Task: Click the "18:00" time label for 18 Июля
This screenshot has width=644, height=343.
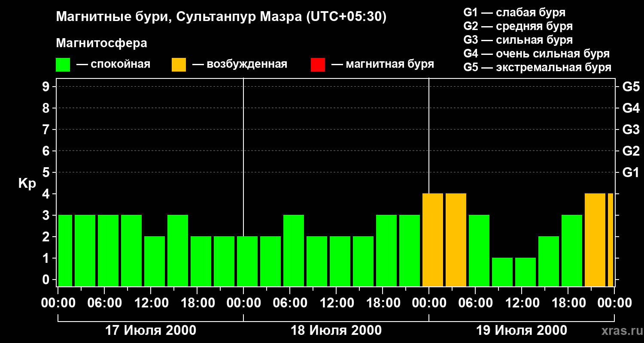Action: click(x=383, y=303)
